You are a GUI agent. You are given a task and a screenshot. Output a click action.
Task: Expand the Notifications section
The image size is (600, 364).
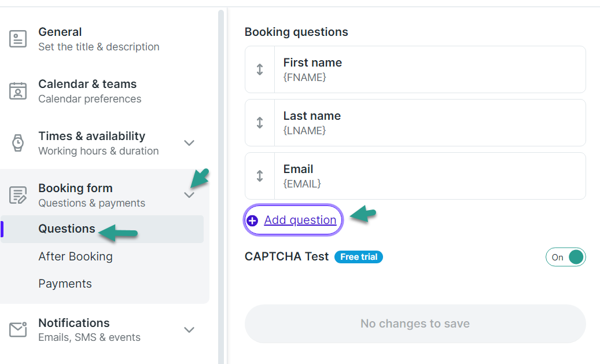click(189, 330)
